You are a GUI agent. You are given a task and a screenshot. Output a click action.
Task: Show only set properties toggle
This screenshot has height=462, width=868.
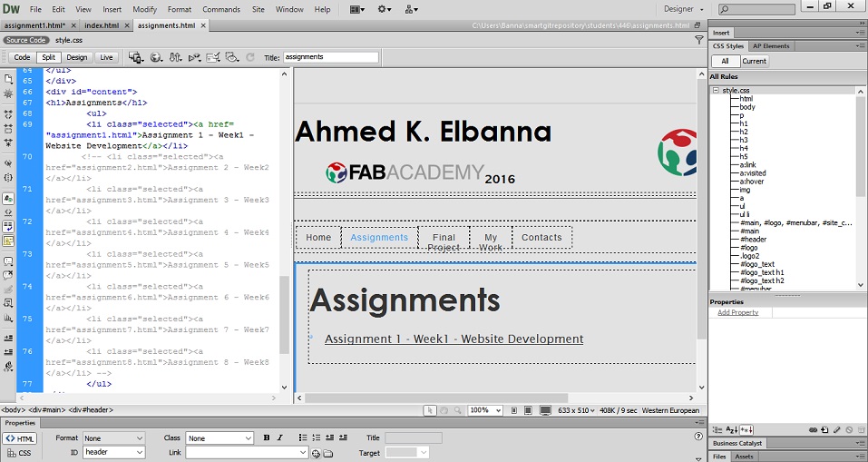click(x=746, y=430)
